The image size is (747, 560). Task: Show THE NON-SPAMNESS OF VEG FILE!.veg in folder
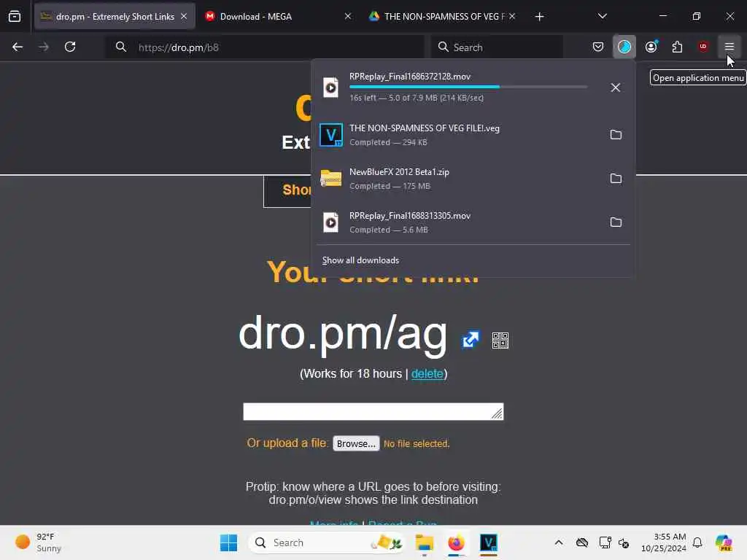tap(616, 135)
